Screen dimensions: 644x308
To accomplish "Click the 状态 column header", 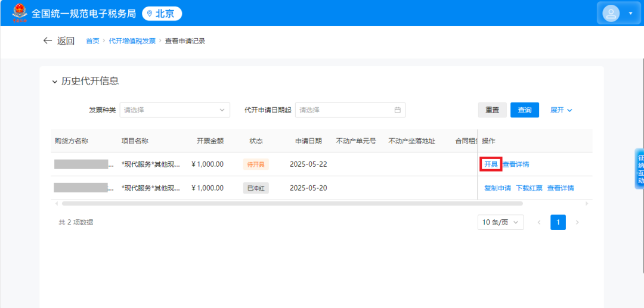I will coord(256,141).
